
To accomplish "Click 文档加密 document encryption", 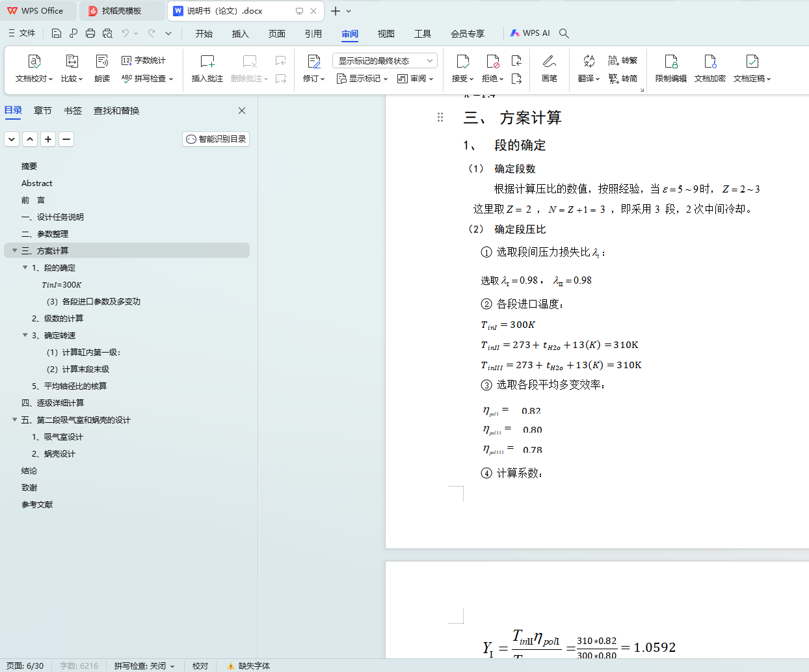I will pyautogui.click(x=710, y=69).
